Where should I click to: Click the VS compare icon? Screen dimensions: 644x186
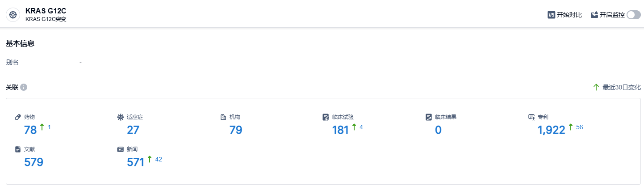(x=551, y=15)
